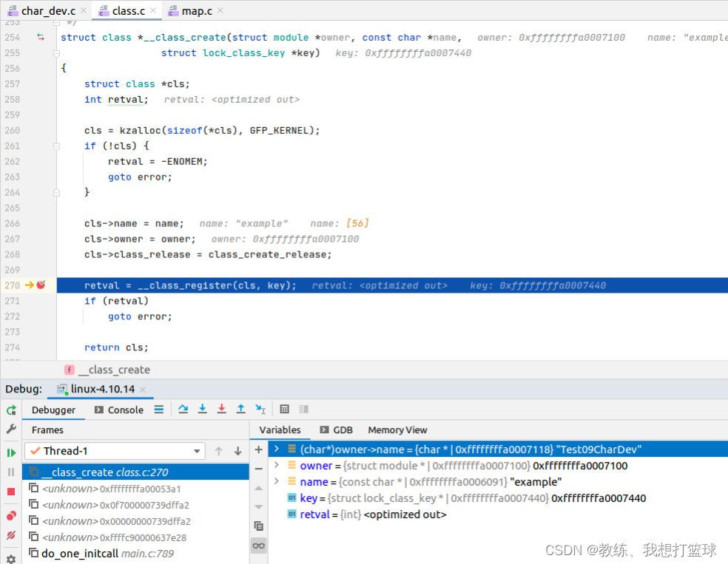Remove selected watch with minus icon
This screenshot has width=728, height=564.
259,469
